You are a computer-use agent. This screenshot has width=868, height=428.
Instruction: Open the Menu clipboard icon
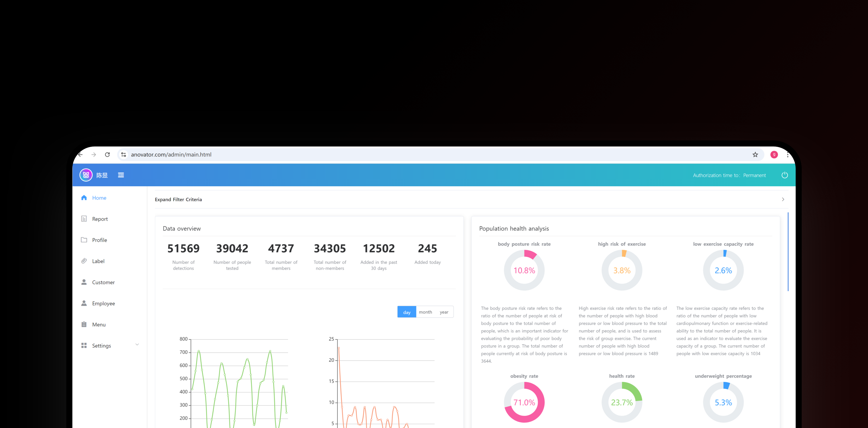pyautogui.click(x=84, y=324)
